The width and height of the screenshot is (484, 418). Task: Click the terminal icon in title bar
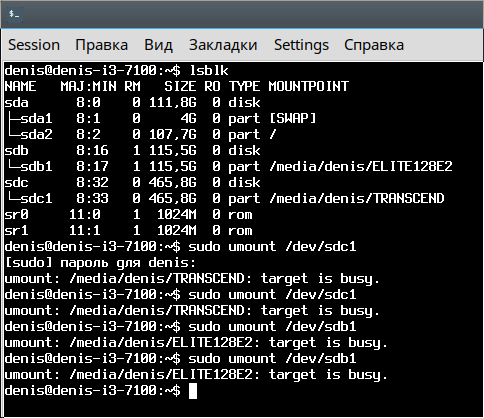tap(15, 14)
